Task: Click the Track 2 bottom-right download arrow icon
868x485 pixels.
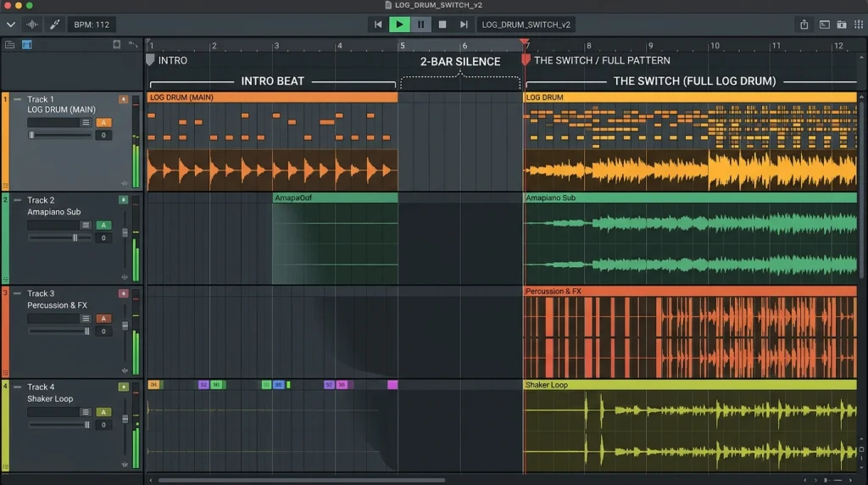Action: pyautogui.click(x=125, y=276)
